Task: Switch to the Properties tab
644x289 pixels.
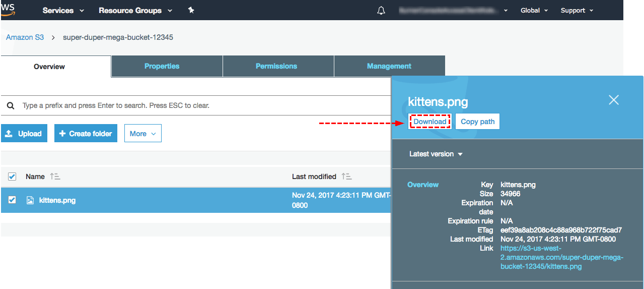Action: tap(167, 66)
